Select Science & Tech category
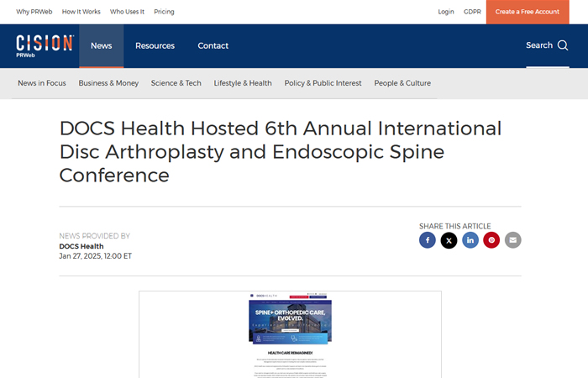The image size is (588, 378). tap(176, 83)
